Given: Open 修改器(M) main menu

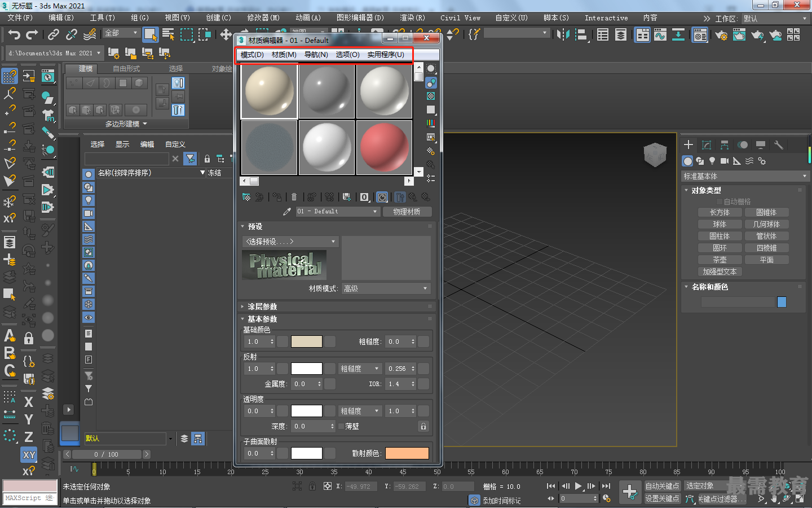Looking at the screenshot, I should coord(263,18).
